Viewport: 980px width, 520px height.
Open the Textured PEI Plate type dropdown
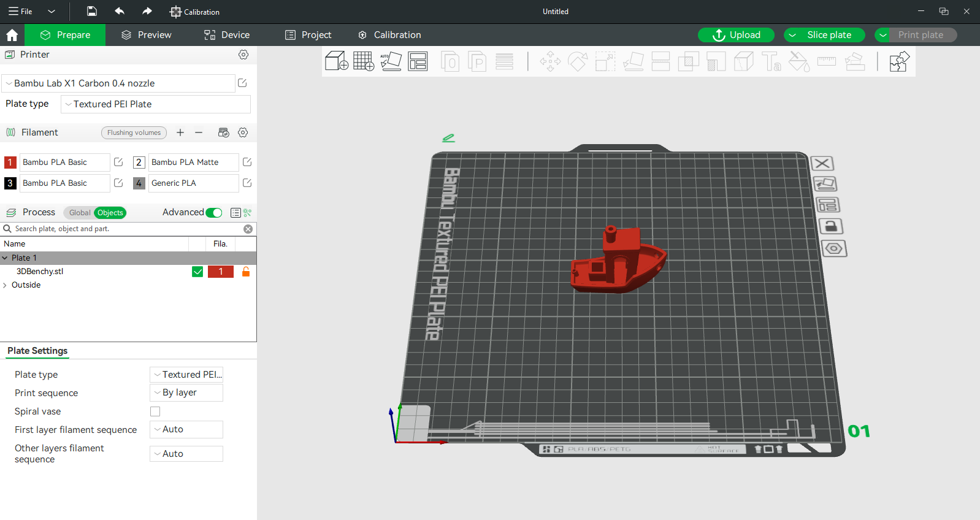[x=156, y=104]
